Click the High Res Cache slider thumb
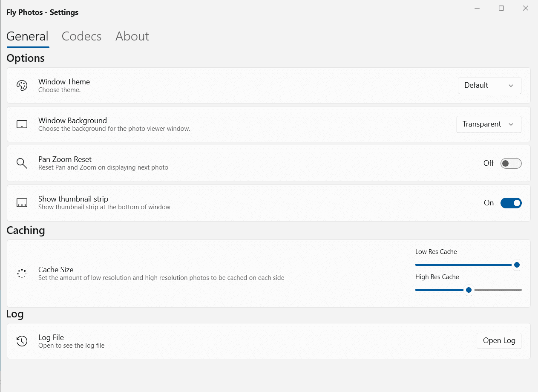The width and height of the screenshot is (538, 392). tap(469, 290)
